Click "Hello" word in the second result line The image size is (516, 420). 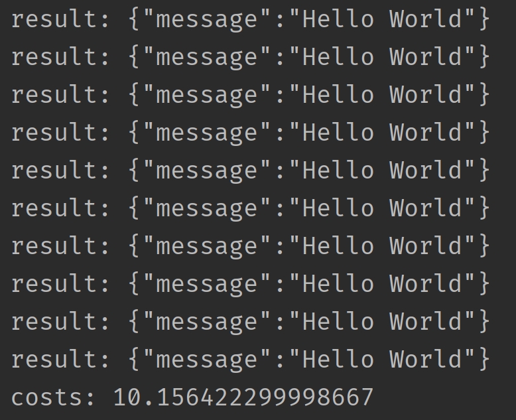[338, 57]
